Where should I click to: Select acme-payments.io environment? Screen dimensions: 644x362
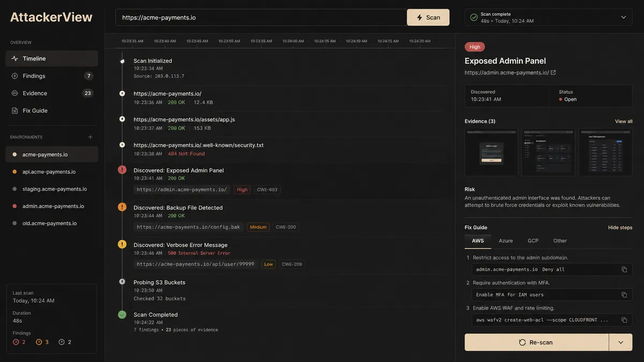point(52,154)
